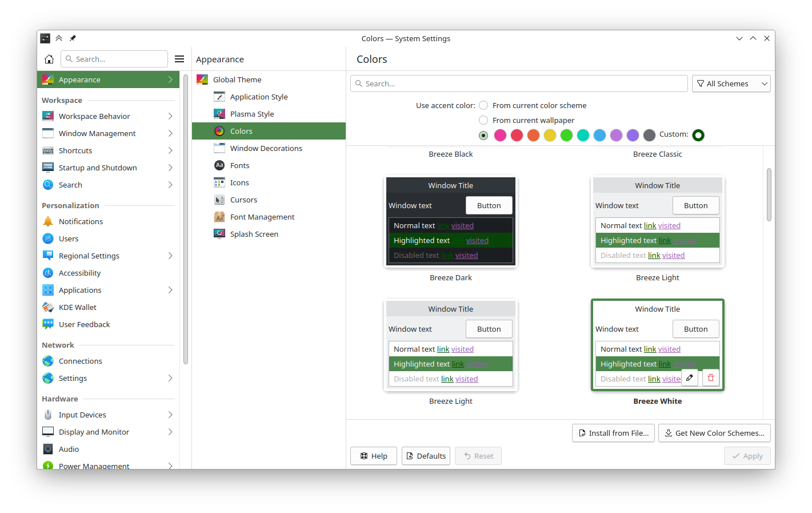812x513 pixels.
Task: Click the Global Theme icon
Action: [x=202, y=79]
